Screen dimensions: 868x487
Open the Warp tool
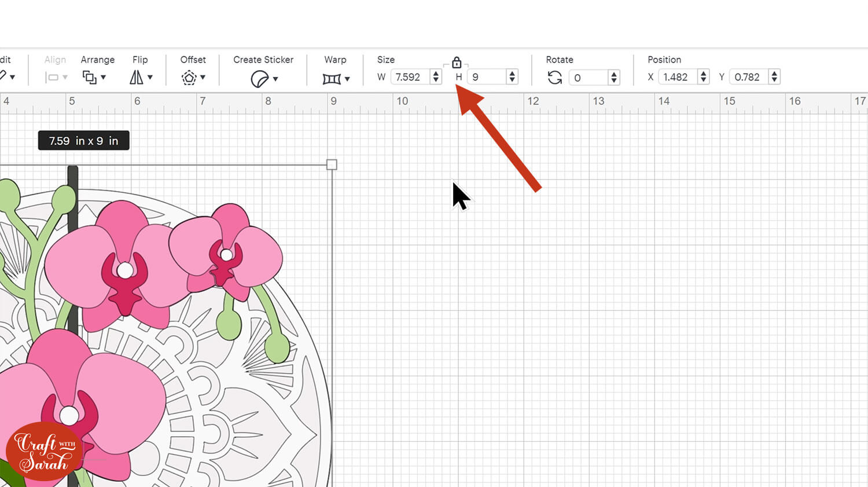[x=336, y=78]
